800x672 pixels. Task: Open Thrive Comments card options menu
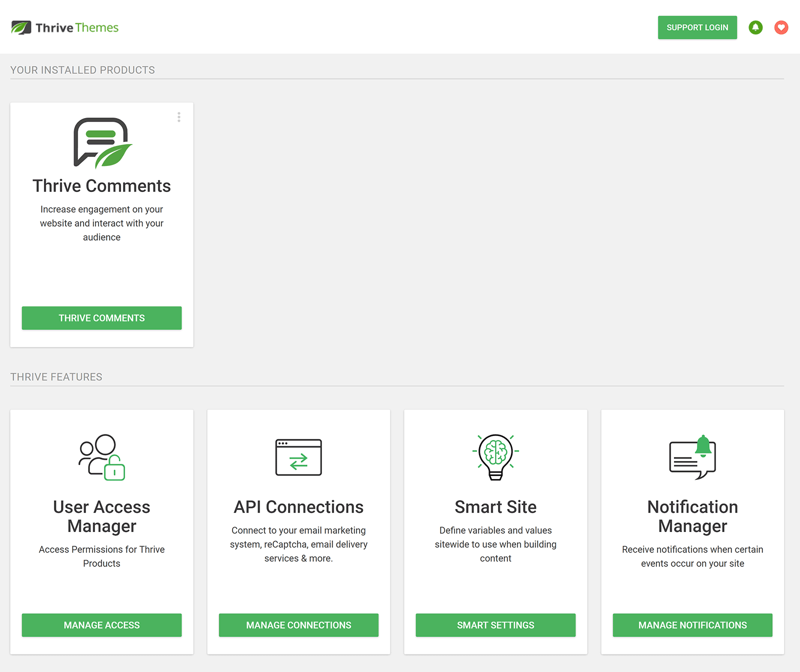tap(179, 117)
